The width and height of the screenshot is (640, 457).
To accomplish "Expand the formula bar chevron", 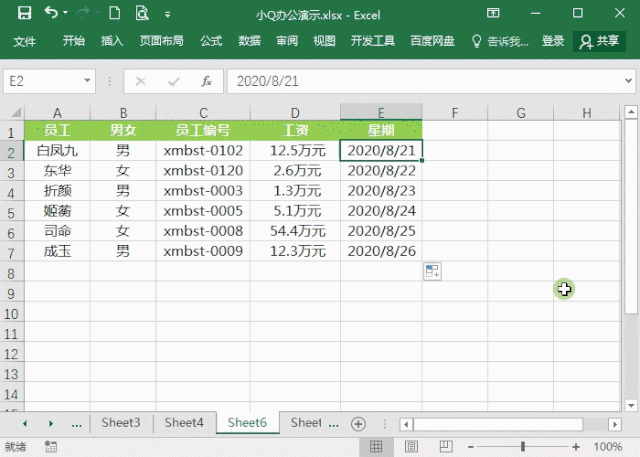I will 629,81.
